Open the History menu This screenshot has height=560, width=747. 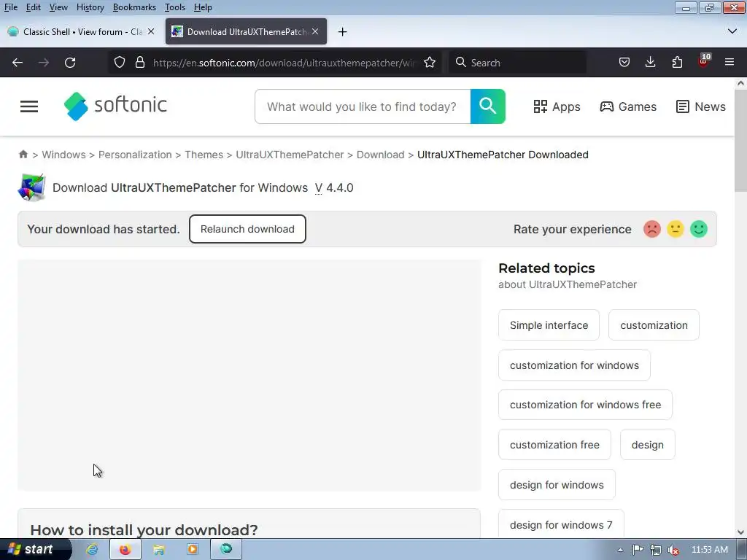90,7
